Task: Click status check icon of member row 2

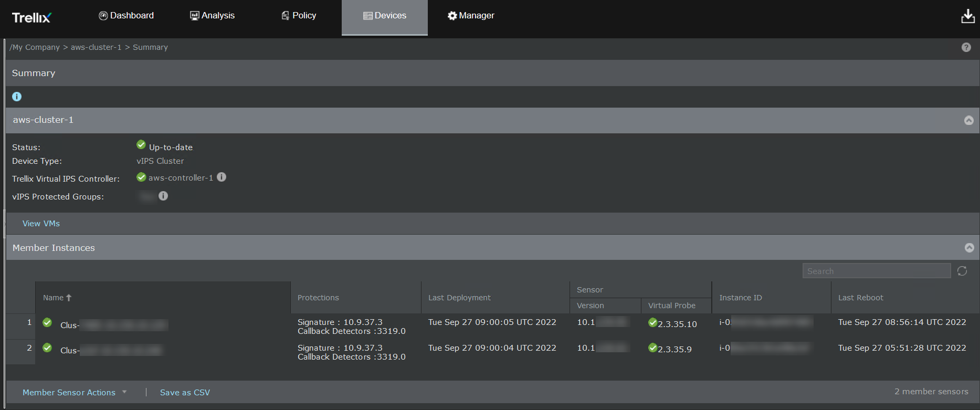Action: point(47,348)
